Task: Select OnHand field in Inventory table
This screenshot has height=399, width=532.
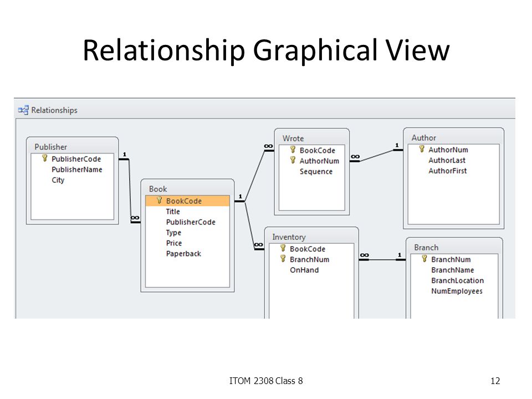Action: tap(311, 270)
